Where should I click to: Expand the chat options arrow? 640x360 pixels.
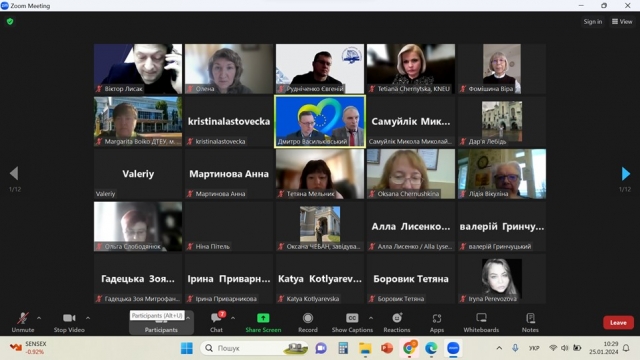pos(233,318)
